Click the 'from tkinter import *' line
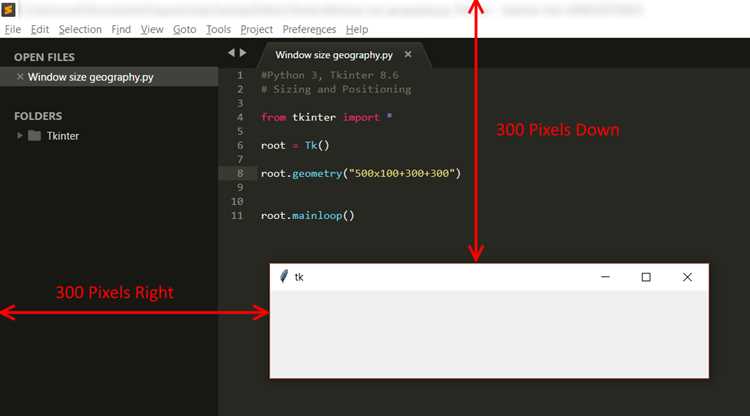The width and height of the screenshot is (750, 416). (327, 117)
